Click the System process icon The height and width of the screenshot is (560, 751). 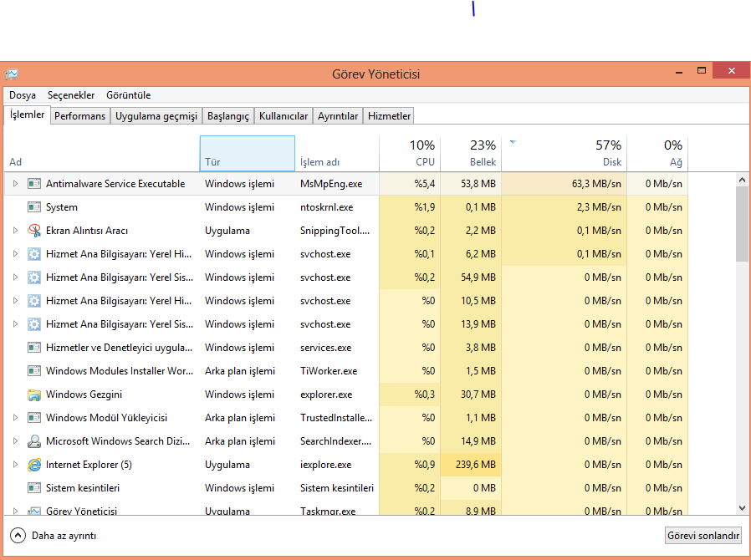tap(34, 207)
